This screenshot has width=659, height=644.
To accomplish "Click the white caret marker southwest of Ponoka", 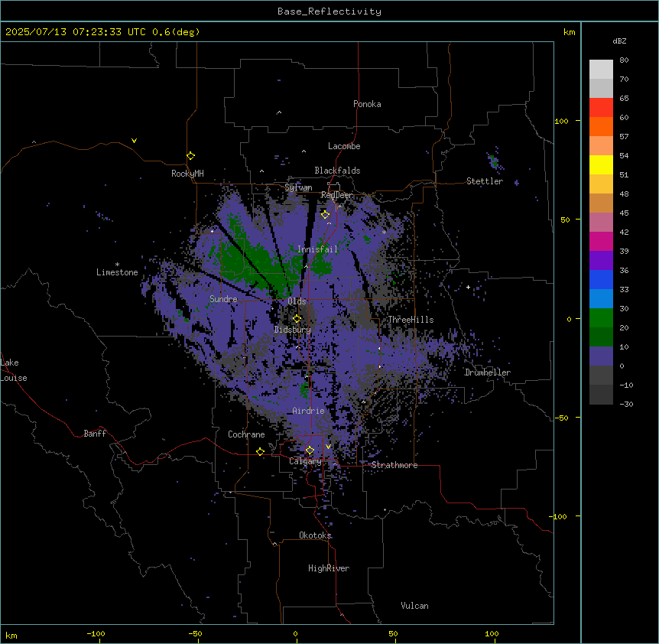I will pyautogui.click(x=279, y=112).
